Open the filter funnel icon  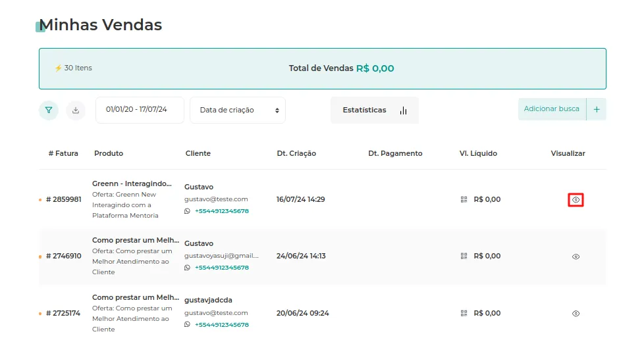coord(49,110)
